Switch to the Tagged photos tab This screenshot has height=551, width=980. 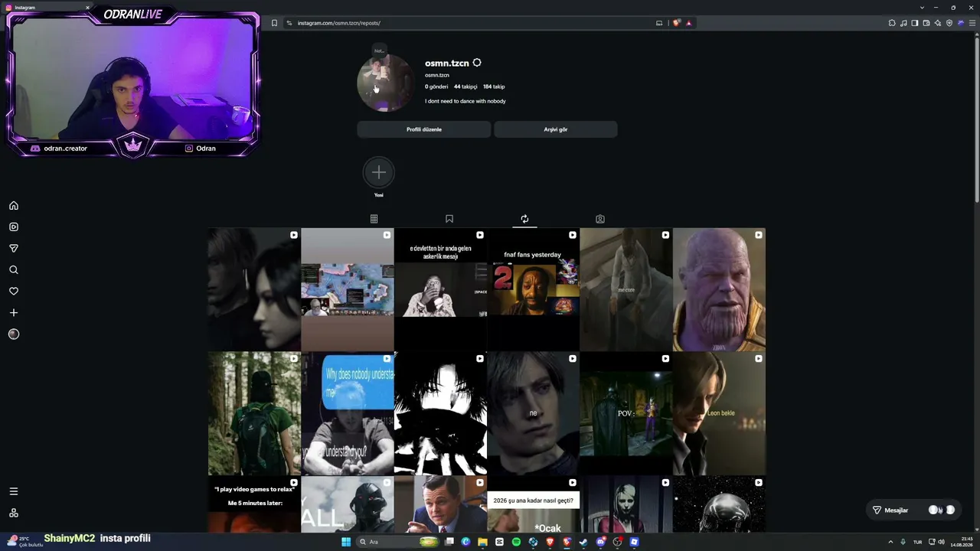(600, 219)
